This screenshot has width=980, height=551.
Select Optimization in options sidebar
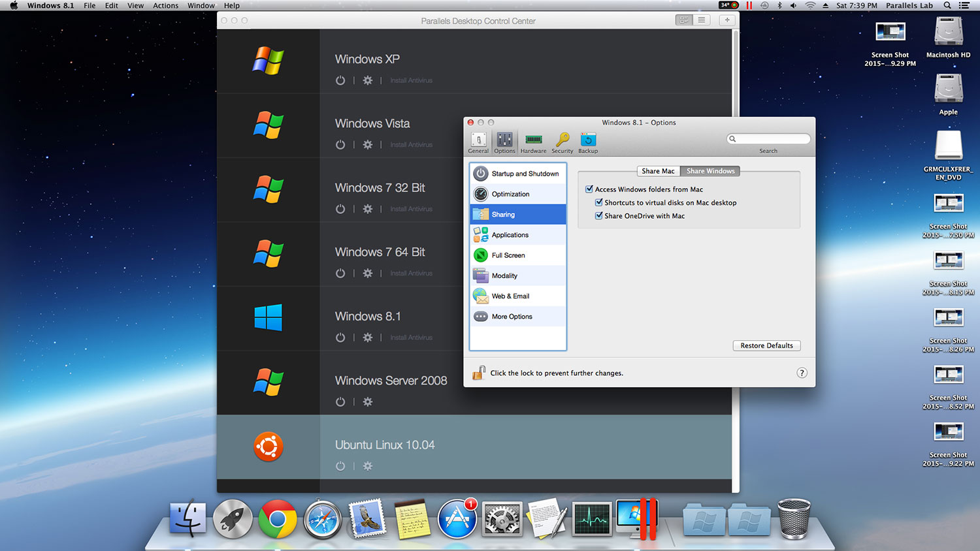pos(518,194)
